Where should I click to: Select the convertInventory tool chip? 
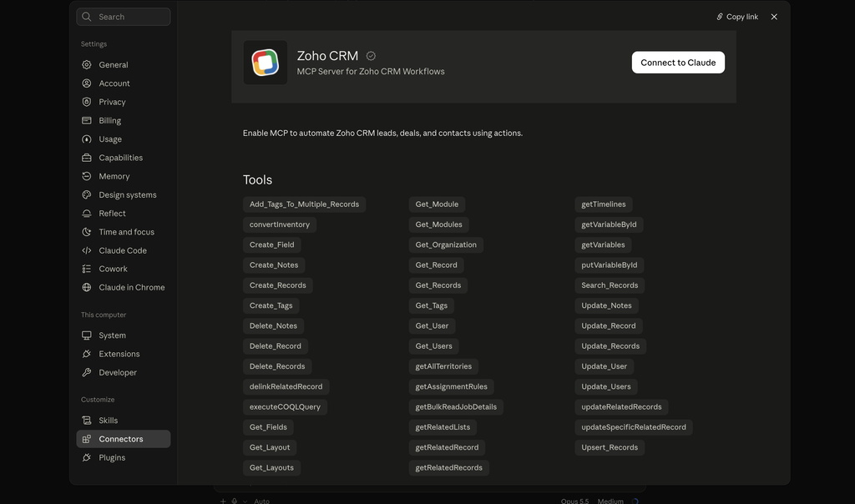[x=279, y=224]
